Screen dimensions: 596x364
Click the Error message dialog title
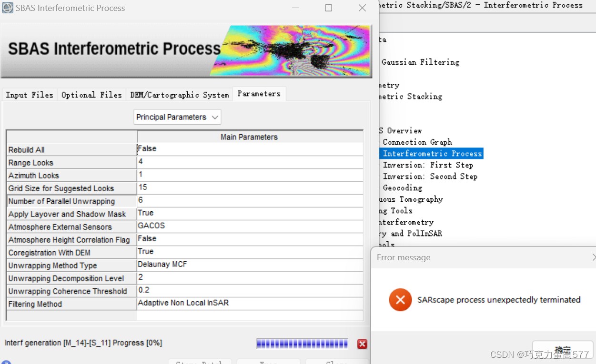pyautogui.click(x=404, y=257)
